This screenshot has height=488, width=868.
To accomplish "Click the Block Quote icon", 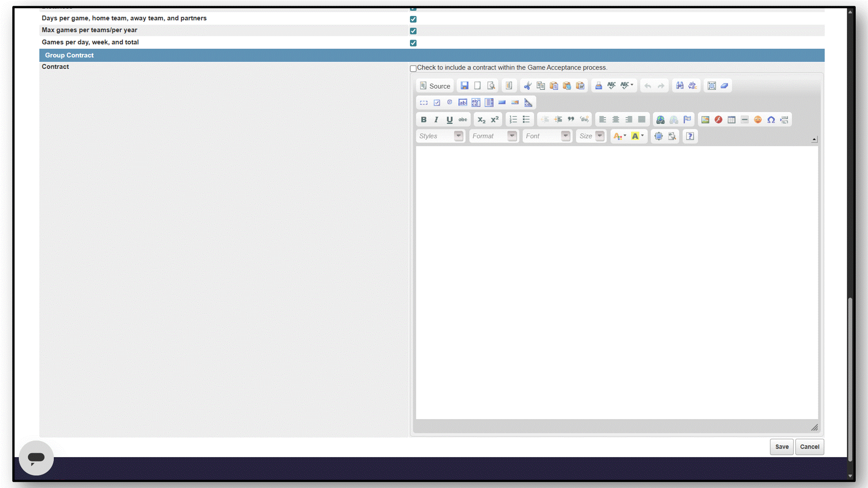I will (x=571, y=120).
